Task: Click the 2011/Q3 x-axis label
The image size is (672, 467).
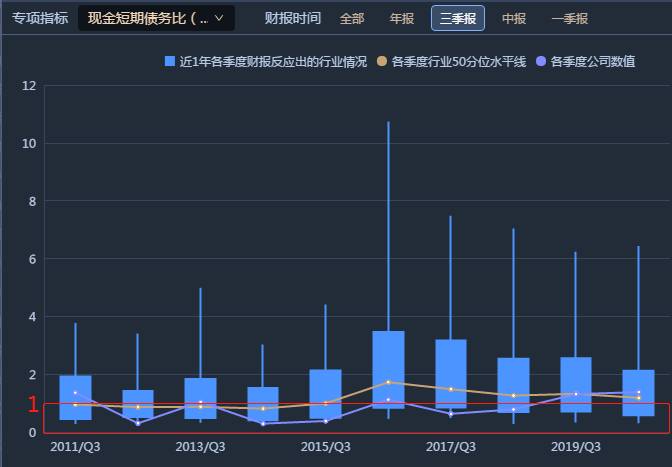Action: 75,446
